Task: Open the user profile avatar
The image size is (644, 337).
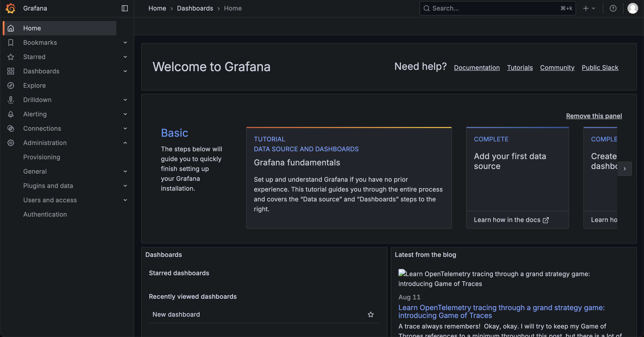Action: (x=633, y=8)
